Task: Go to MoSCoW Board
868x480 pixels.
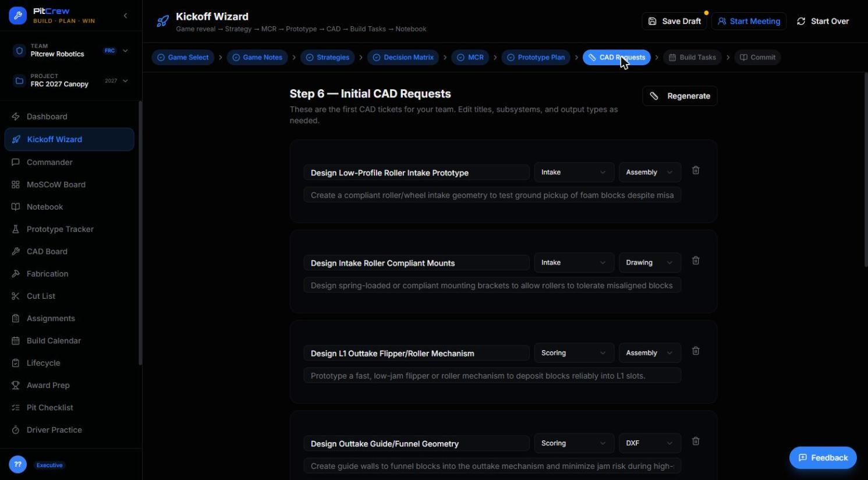Action: point(69,185)
